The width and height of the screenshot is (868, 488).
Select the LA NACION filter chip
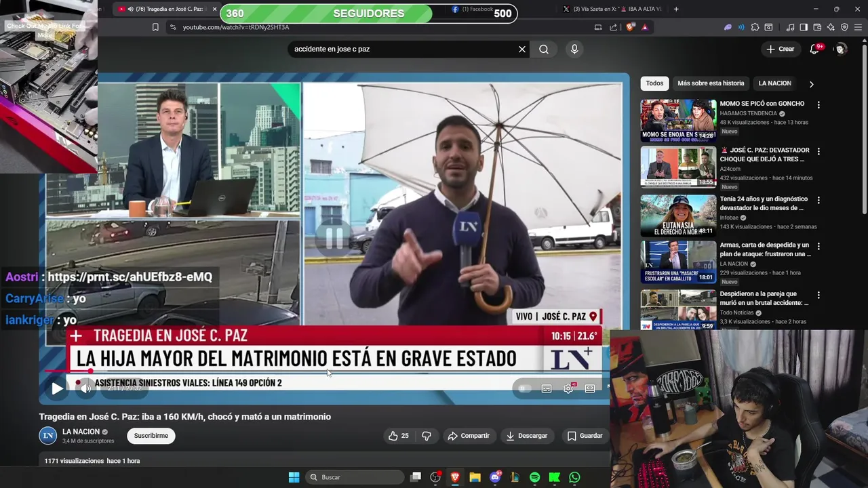774,83
